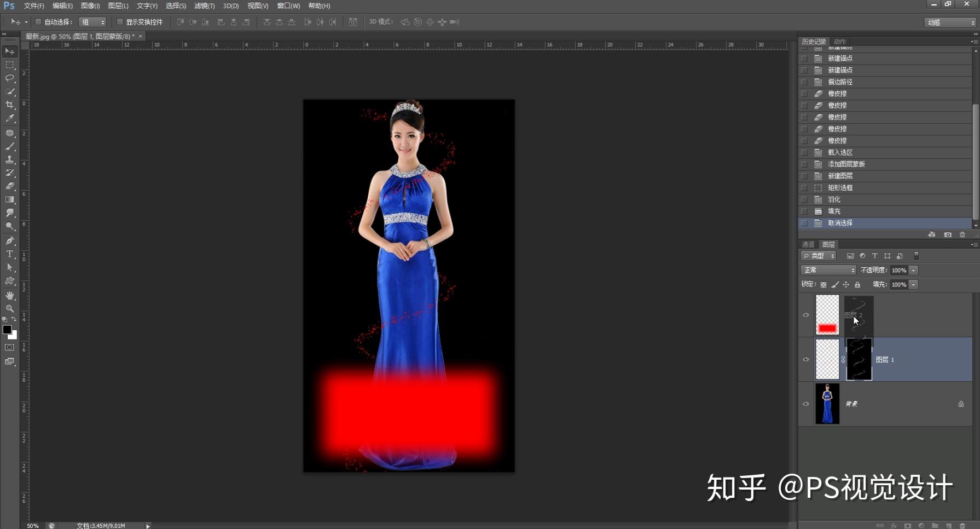Select the Brush tool

pos(10,146)
